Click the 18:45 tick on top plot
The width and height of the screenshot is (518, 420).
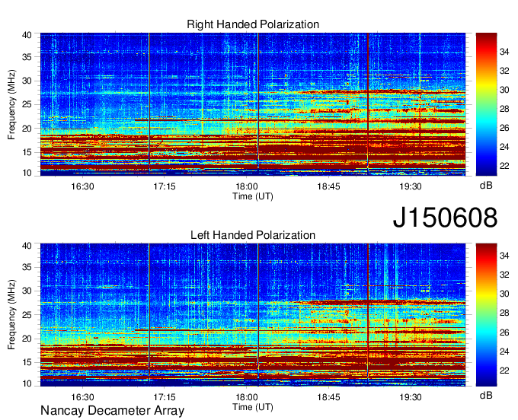point(328,186)
